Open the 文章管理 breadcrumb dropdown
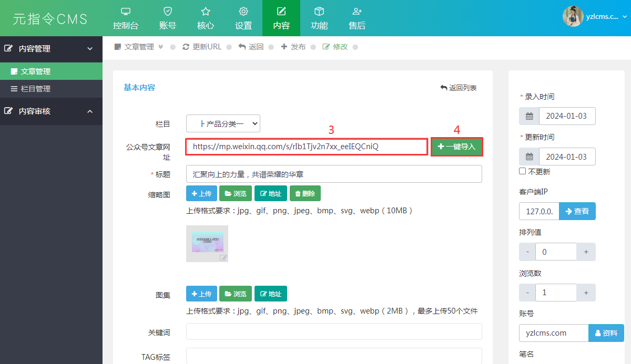Screen dimensions: 631x364 pos(139,47)
